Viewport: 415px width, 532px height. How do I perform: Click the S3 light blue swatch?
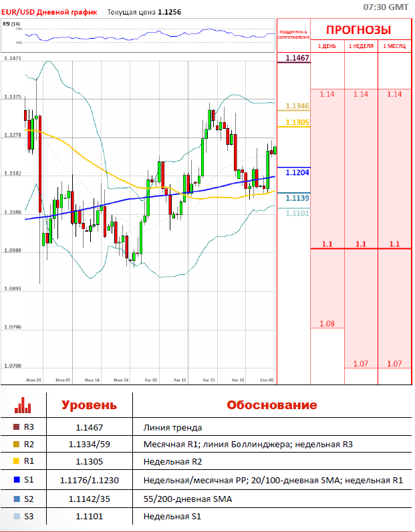tap(17, 517)
